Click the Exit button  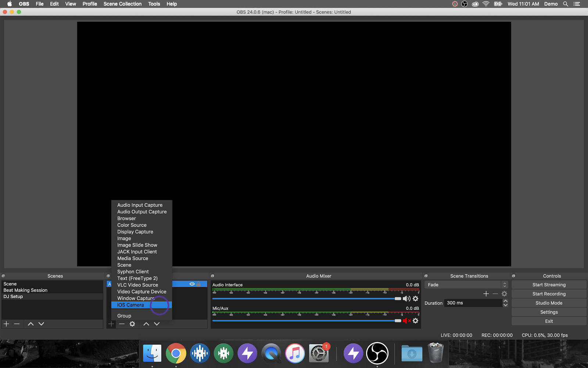549,321
